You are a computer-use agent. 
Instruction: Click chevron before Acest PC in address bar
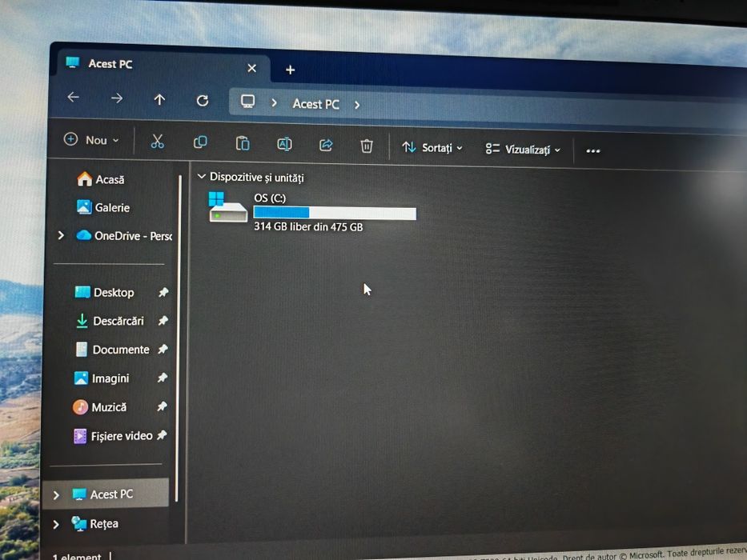point(274,102)
